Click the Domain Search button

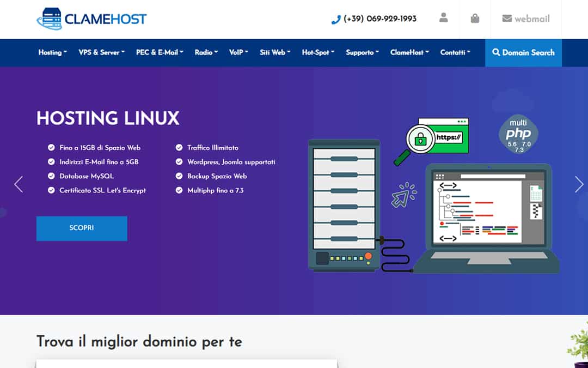[523, 53]
